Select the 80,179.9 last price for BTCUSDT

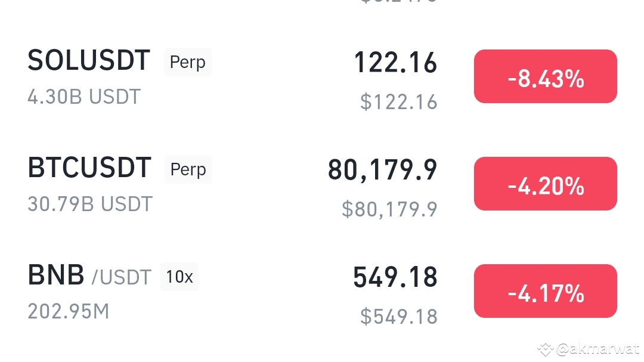click(x=382, y=170)
